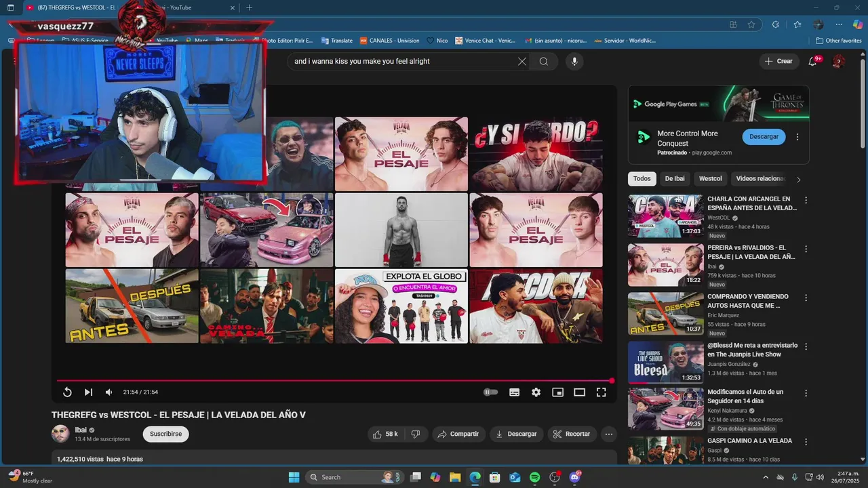Open the Edge favorites list icon

pyautogui.click(x=797, y=24)
